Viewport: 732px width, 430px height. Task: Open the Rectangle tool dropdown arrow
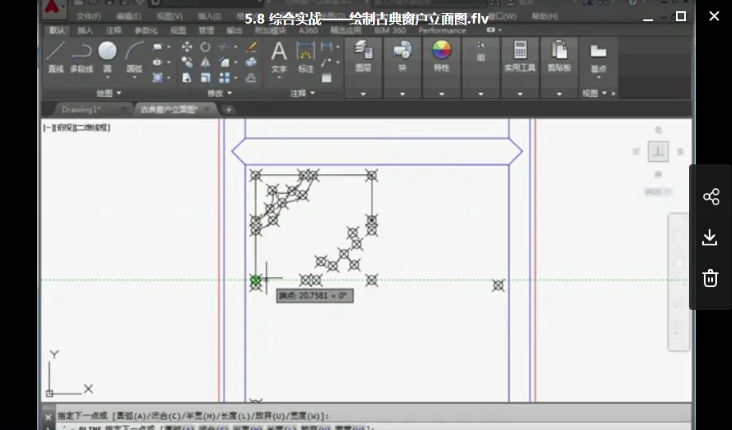pyautogui.click(x=169, y=47)
